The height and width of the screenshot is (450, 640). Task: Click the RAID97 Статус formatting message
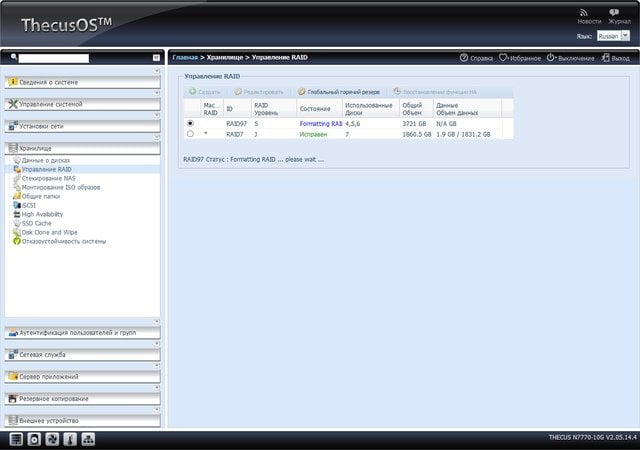(253, 160)
